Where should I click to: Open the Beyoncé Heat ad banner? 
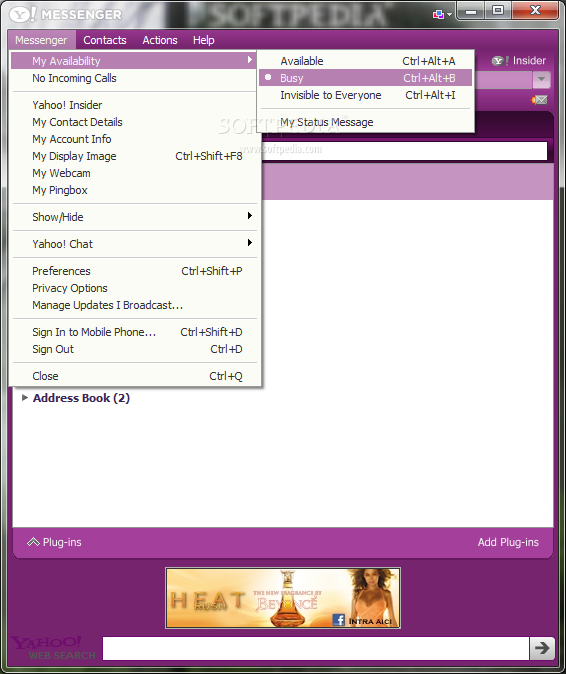pyautogui.click(x=283, y=597)
